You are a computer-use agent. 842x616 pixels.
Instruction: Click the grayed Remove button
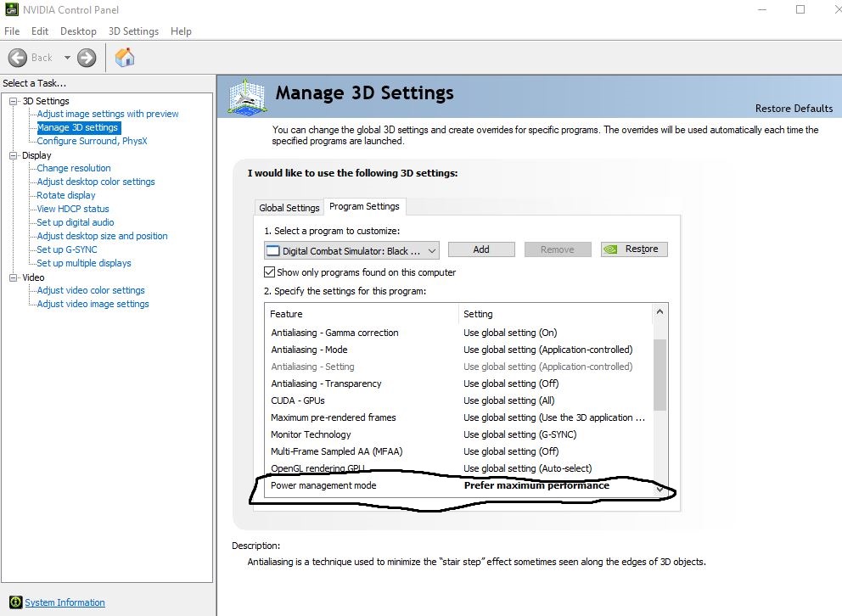tap(558, 249)
